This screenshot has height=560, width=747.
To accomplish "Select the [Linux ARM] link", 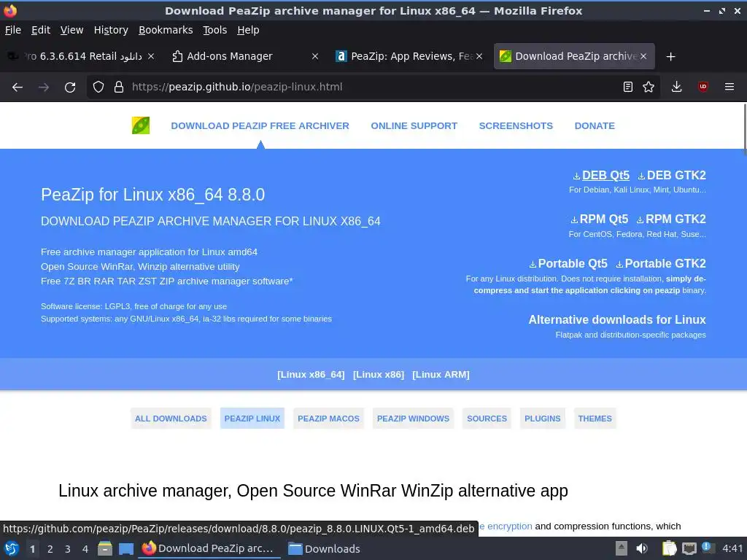I will (441, 375).
